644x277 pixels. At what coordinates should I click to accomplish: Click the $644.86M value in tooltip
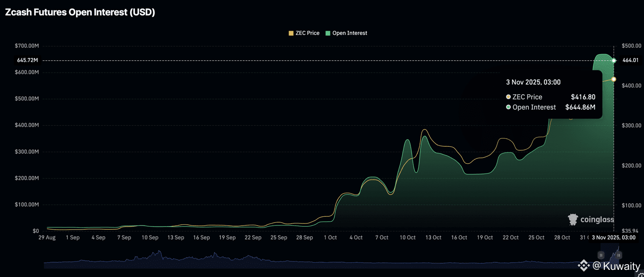pyautogui.click(x=580, y=107)
